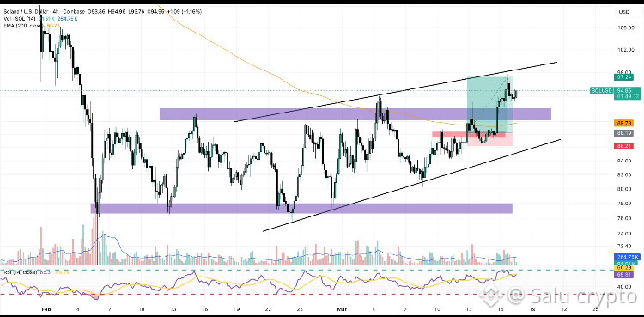This screenshot has height=317, width=644.
Task: Select the upper purple resistance zone rectangle
Action: (x=355, y=114)
